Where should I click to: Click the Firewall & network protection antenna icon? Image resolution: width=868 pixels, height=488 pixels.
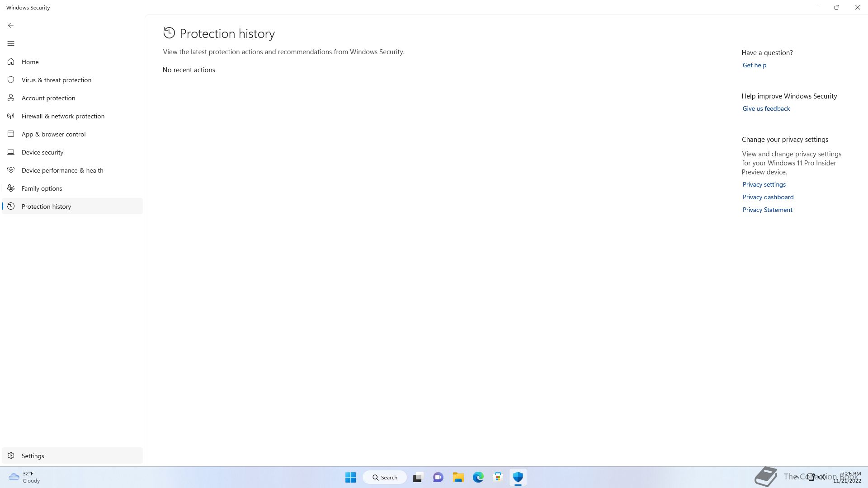click(11, 116)
